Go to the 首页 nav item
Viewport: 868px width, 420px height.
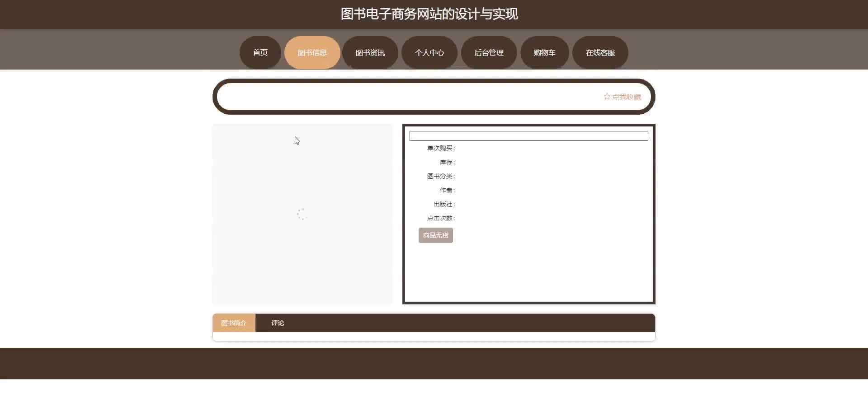pyautogui.click(x=260, y=52)
